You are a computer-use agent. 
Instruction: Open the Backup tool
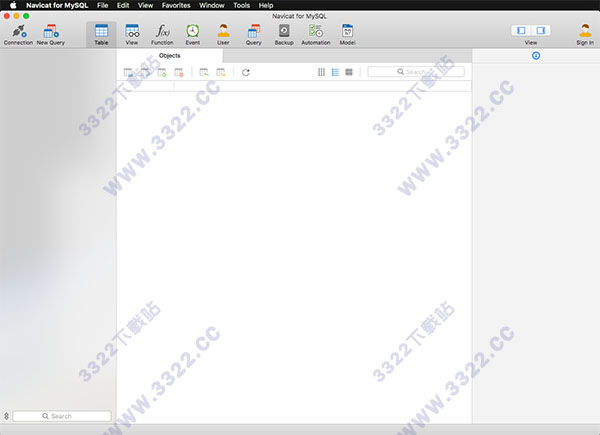284,35
